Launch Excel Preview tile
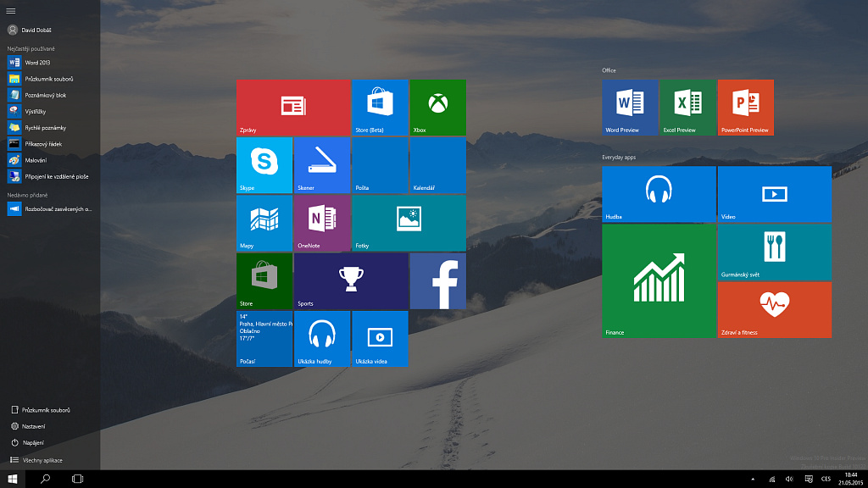The width and height of the screenshot is (868, 488). [x=687, y=108]
